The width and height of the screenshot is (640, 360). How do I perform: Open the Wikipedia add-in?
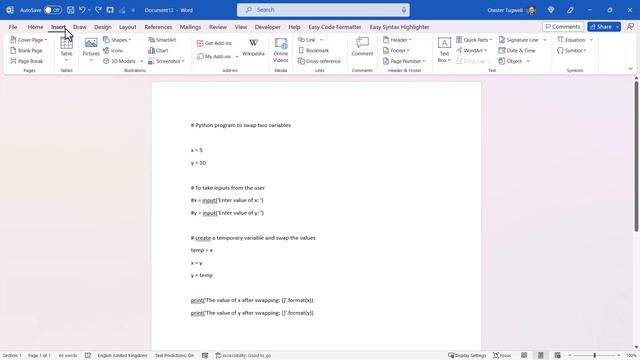tap(253, 47)
